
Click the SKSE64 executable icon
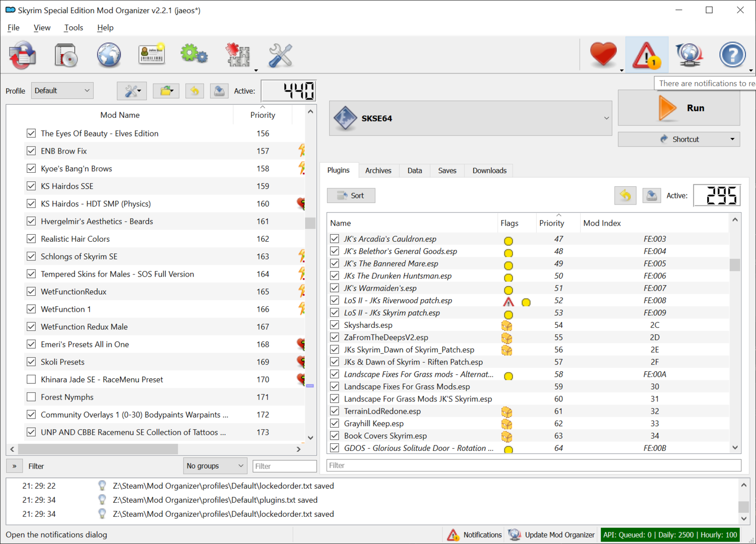point(345,118)
